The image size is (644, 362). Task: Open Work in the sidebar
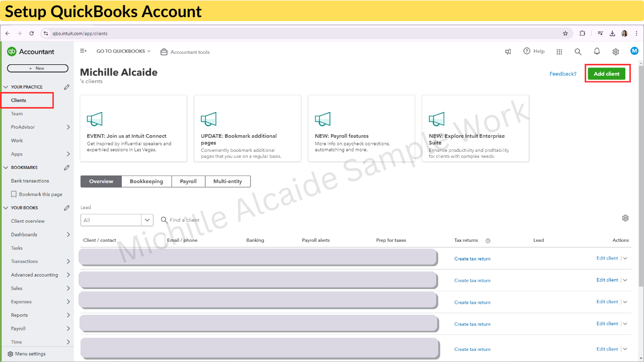(17, 141)
